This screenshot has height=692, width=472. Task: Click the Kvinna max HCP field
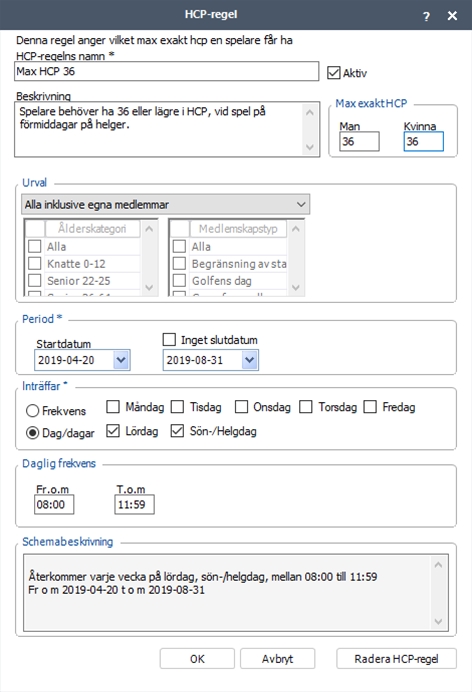click(423, 142)
